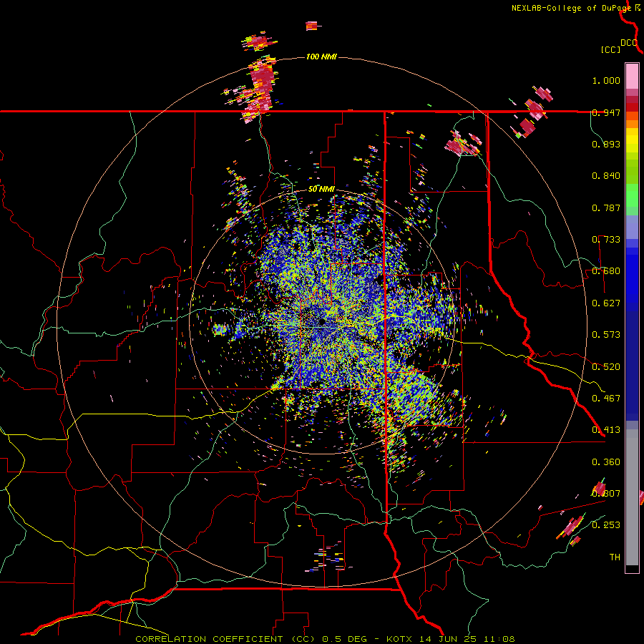Image resolution: width=644 pixels, height=644 pixels.
Task: Click the 0.5 DEG elevation text
Action: point(343,639)
